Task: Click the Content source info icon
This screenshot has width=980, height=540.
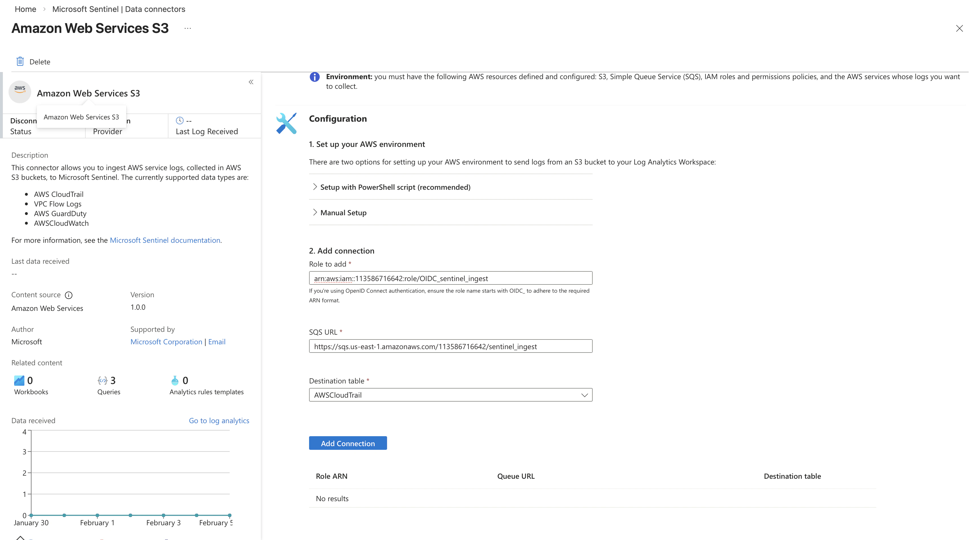Action: (68, 295)
